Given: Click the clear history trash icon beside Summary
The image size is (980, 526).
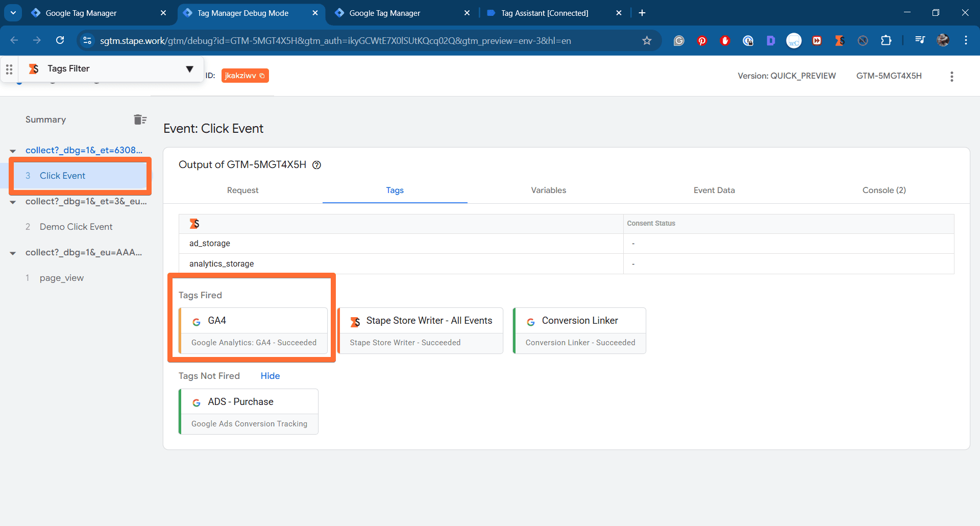Looking at the screenshot, I should click(x=139, y=119).
